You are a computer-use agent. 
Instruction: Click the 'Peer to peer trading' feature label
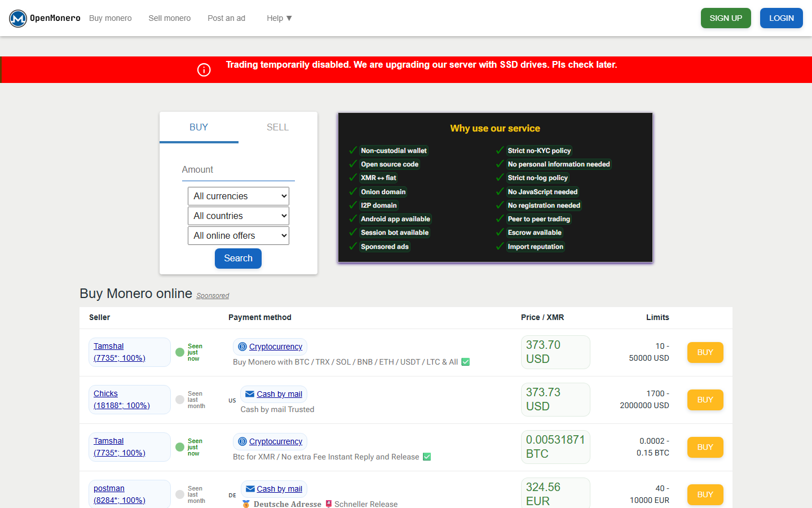coord(539,219)
